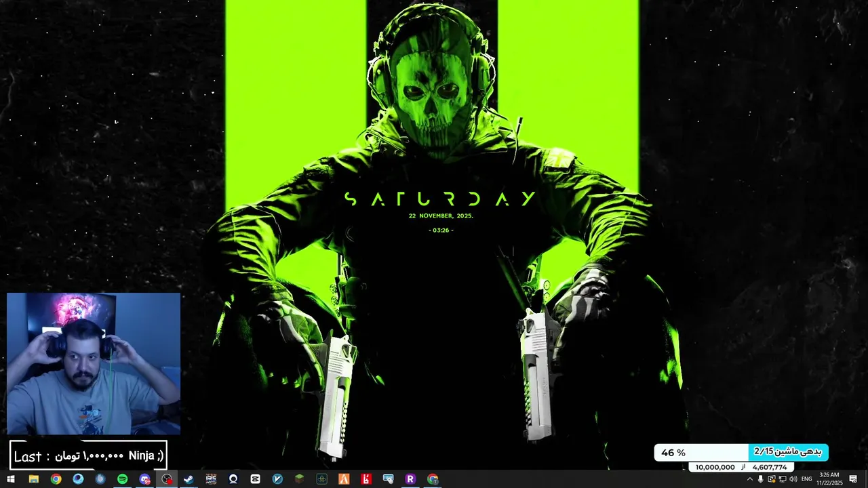Click the 03:26 time widget text

441,230
